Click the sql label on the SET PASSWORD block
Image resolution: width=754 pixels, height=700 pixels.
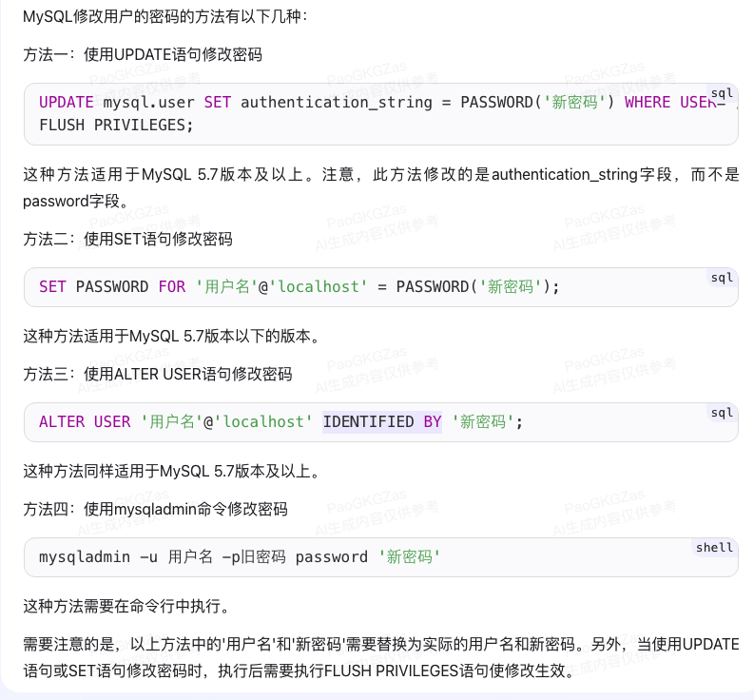pyautogui.click(x=722, y=278)
